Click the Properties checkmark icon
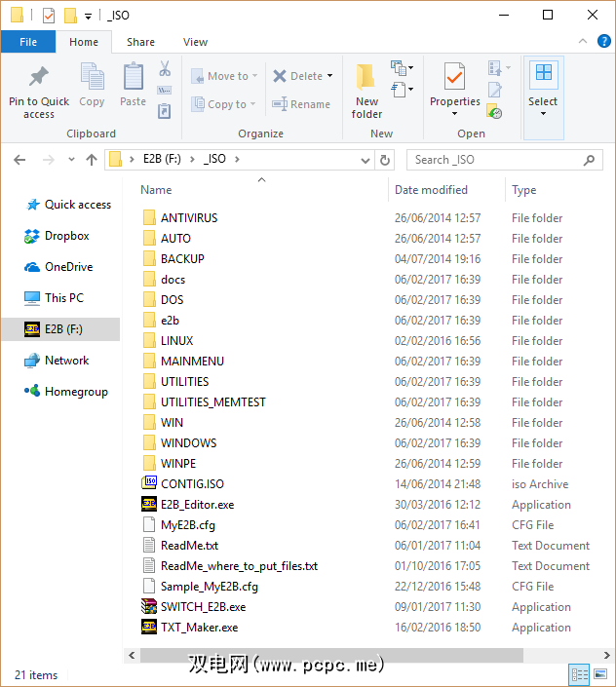Viewport: 616px width, 687px height. (x=454, y=76)
